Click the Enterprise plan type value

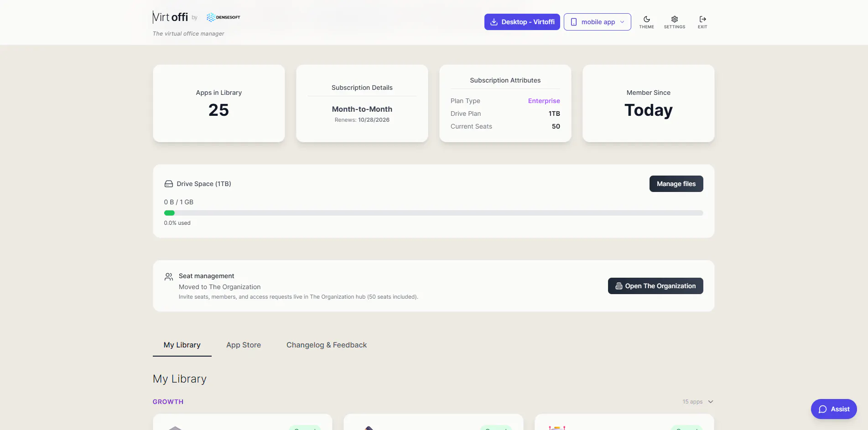pos(544,101)
